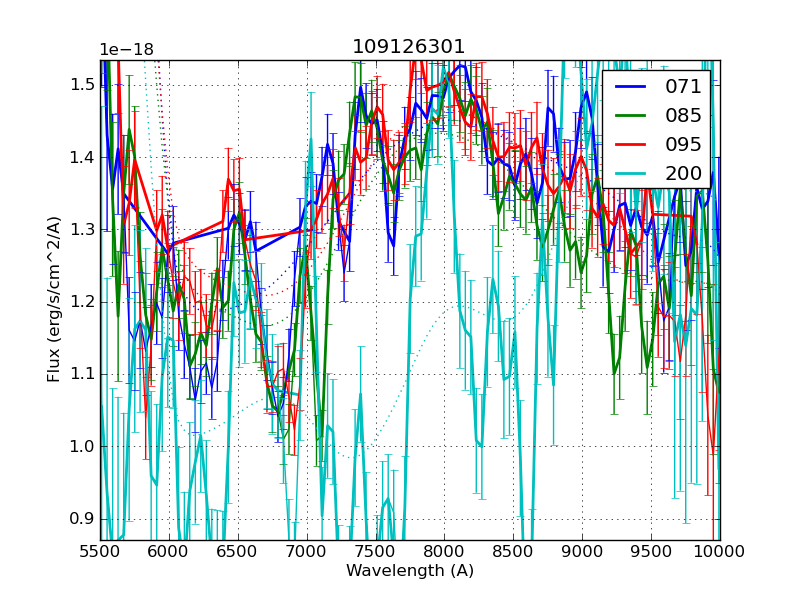Select the 1.2 y-axis tick label

tap(82, 301)
